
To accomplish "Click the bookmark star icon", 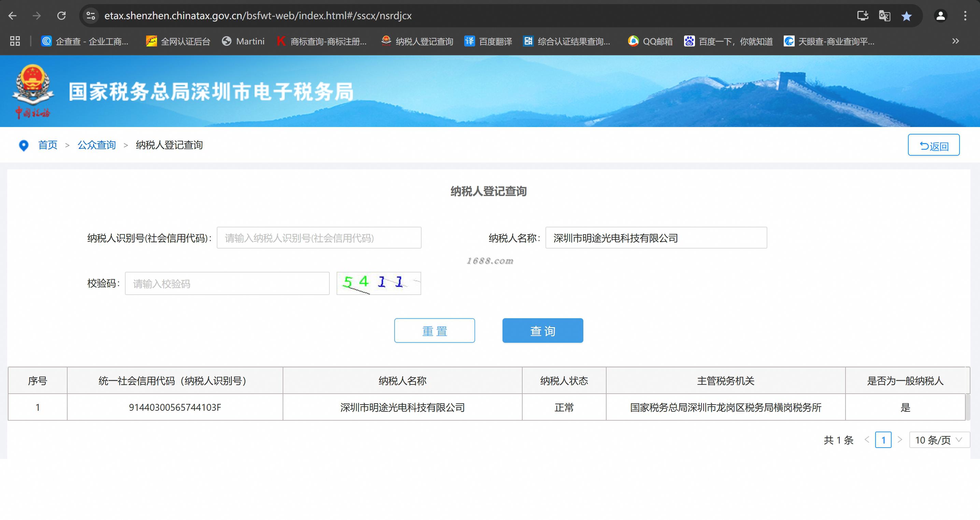I will (907, 16).
